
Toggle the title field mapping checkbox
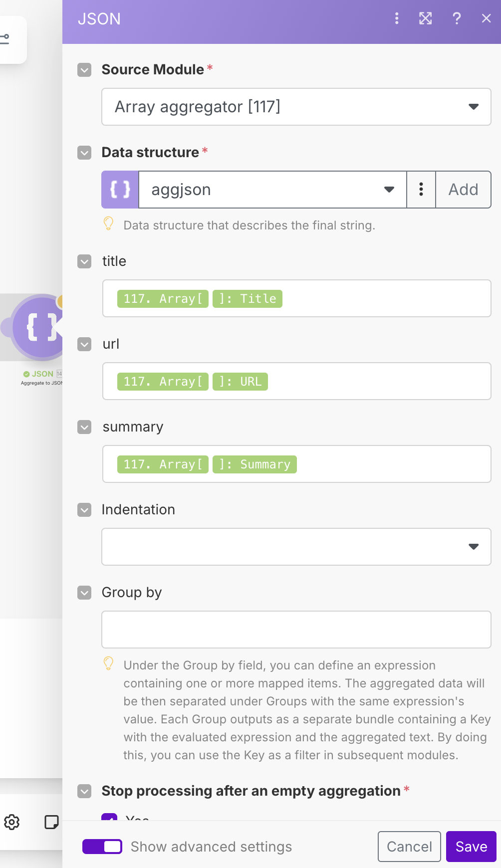(84, 261)
